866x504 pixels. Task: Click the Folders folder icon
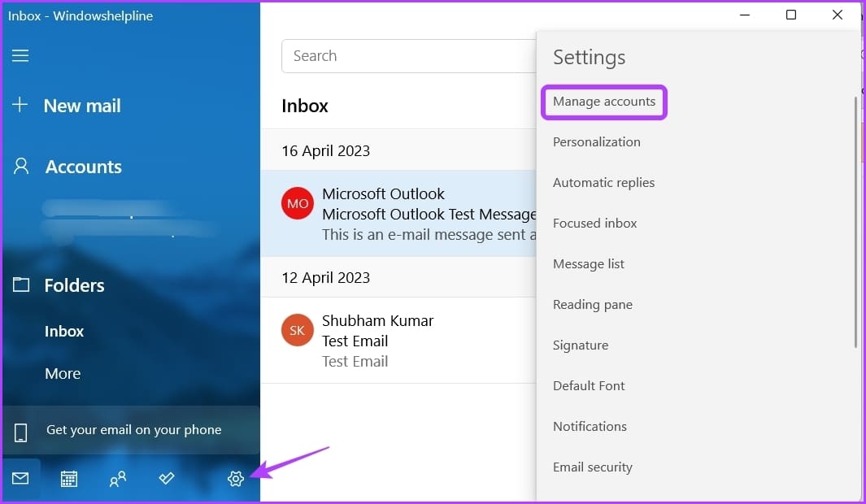tap(21, 285)
